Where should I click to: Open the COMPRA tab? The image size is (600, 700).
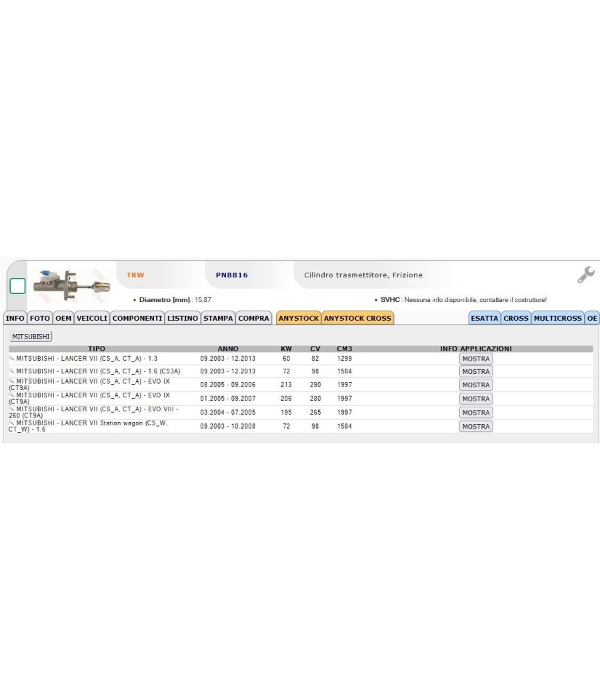click(x=253, y=318)
